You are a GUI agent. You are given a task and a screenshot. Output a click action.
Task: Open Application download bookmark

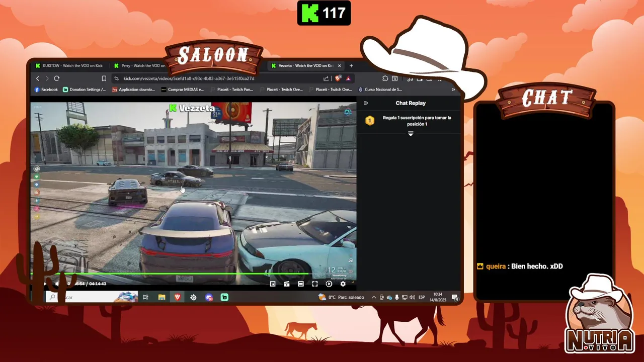(133, 89)
